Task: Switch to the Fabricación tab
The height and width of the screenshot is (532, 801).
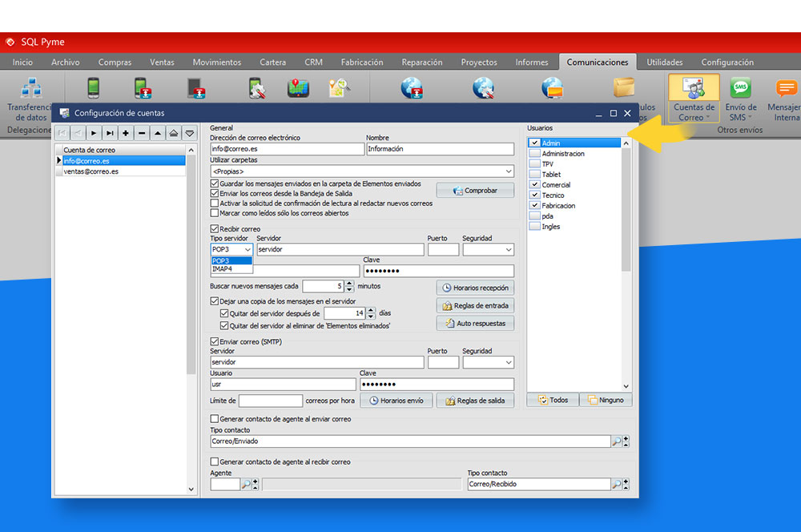Action: click(361, 62)
